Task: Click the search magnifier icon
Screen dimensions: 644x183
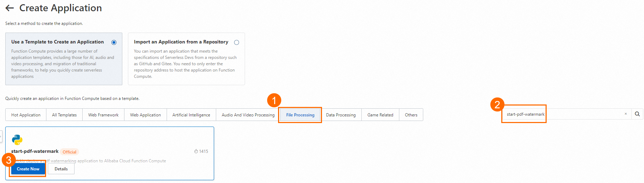Action: 637,114
